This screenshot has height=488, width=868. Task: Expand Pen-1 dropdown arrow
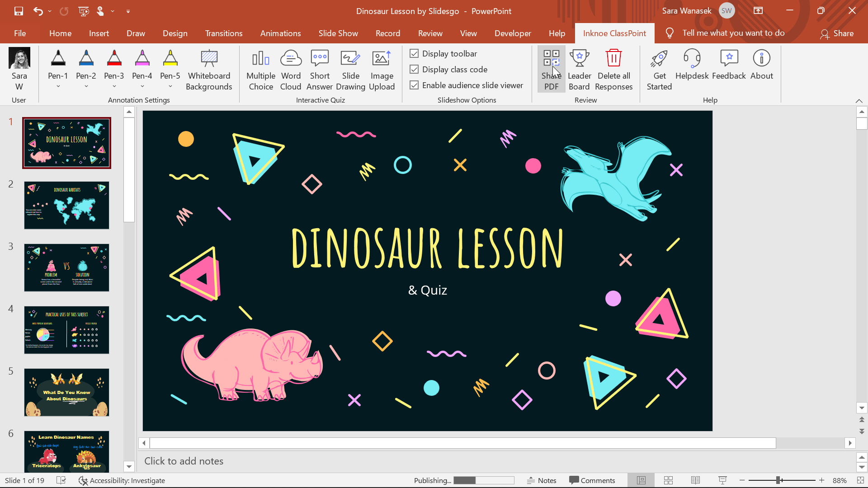58,86
